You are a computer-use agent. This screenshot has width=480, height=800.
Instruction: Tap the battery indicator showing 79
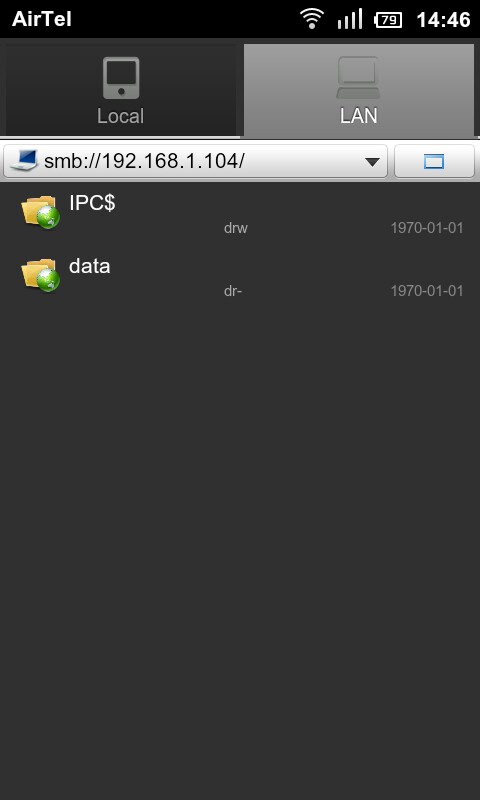tap(388, 20)
